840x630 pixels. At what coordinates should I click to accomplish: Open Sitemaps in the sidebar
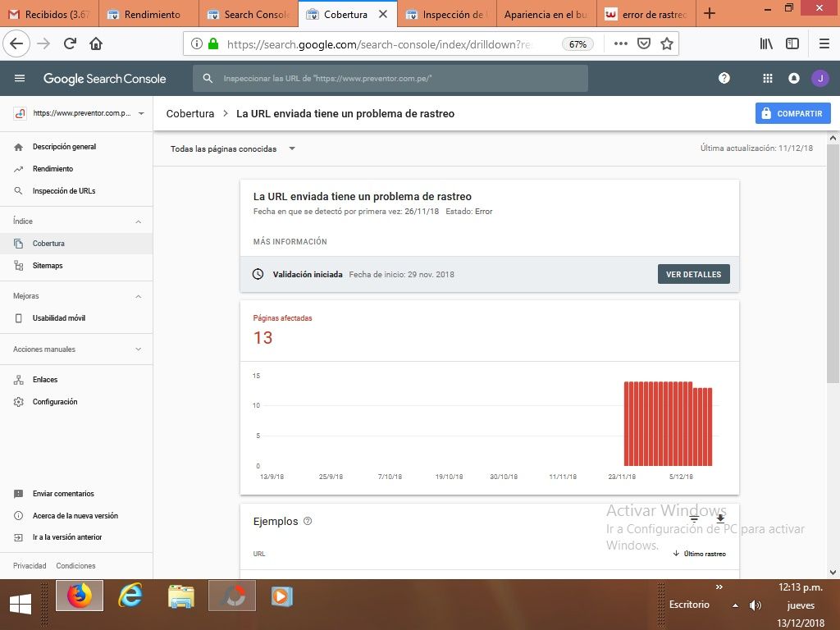(x=76, y=265)
